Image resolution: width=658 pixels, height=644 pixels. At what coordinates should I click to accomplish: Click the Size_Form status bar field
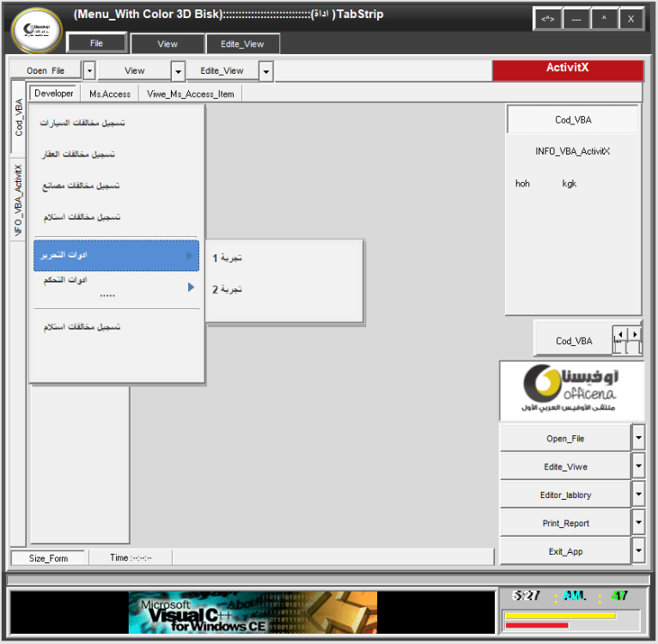pos(48,557)
